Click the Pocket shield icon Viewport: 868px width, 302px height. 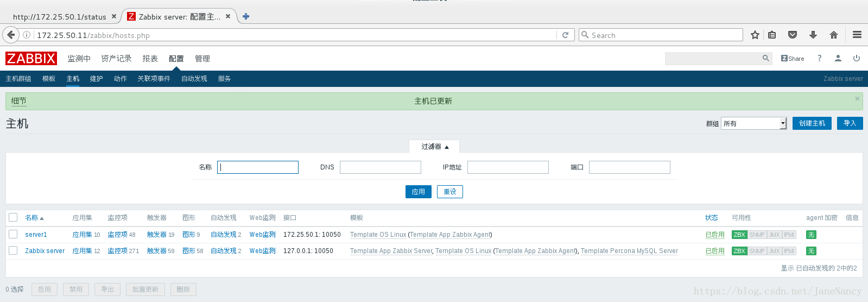point(793,35)
